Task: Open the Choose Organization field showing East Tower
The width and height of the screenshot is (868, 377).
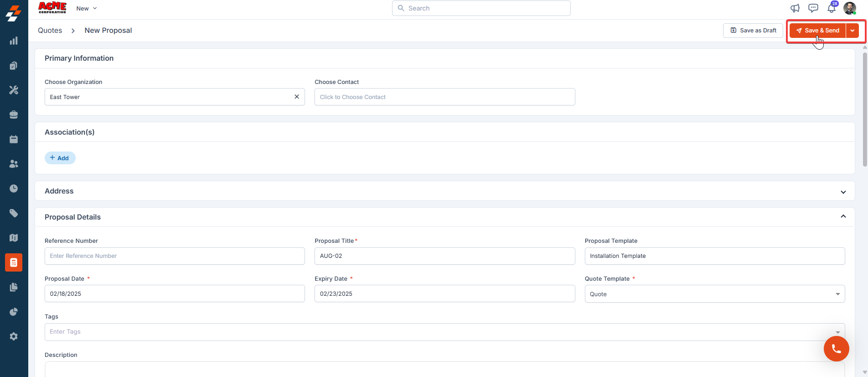Action: click(x=175, y=97)
